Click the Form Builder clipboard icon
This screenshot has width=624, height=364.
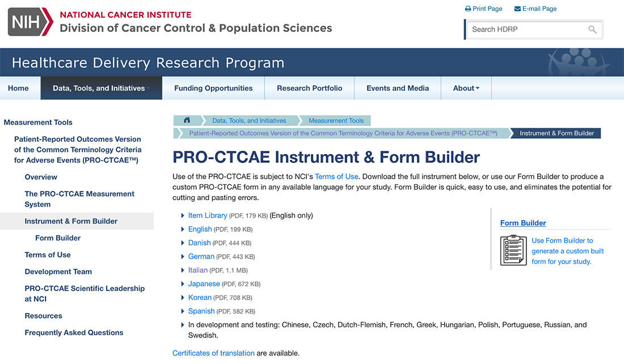(x=513, y=250)
